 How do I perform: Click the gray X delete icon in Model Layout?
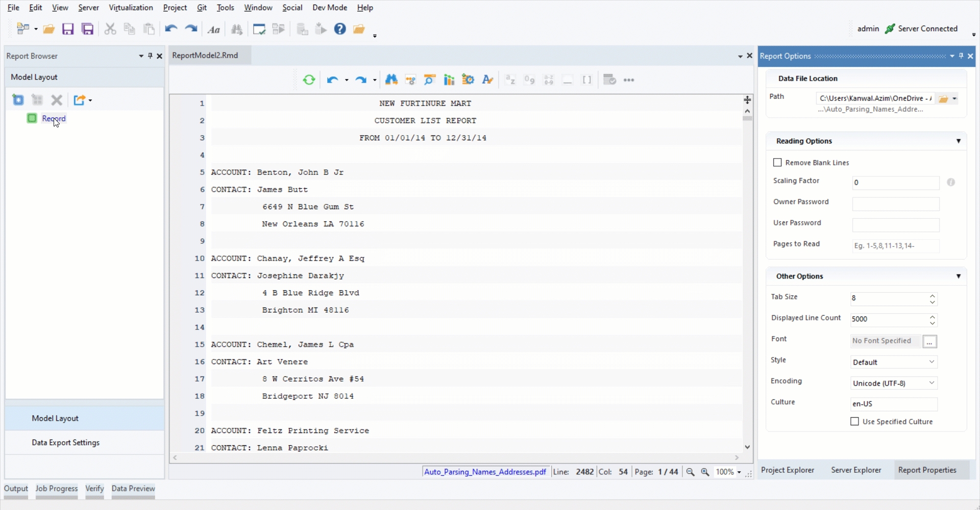pos(57,100)
